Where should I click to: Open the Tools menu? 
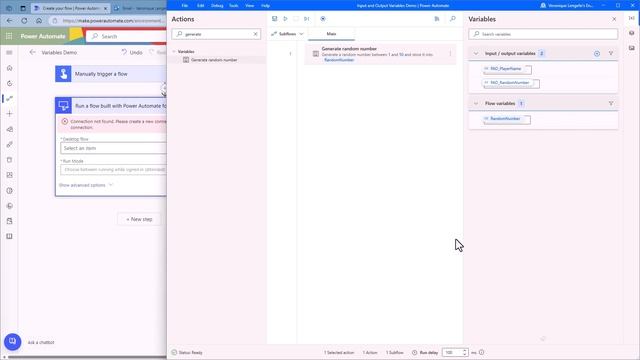[233, 6]
